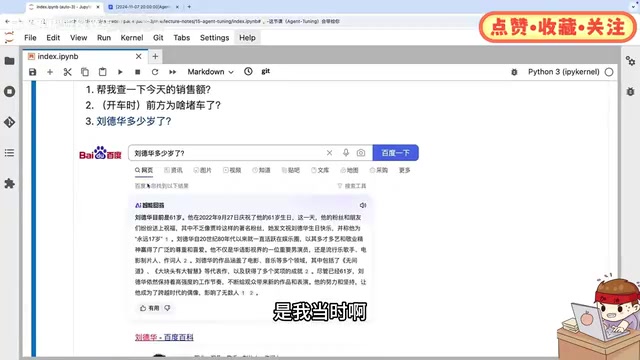The height and width of the screenshot is (360, 640).
Task: Restart the kernel
Action: [155, 72]
